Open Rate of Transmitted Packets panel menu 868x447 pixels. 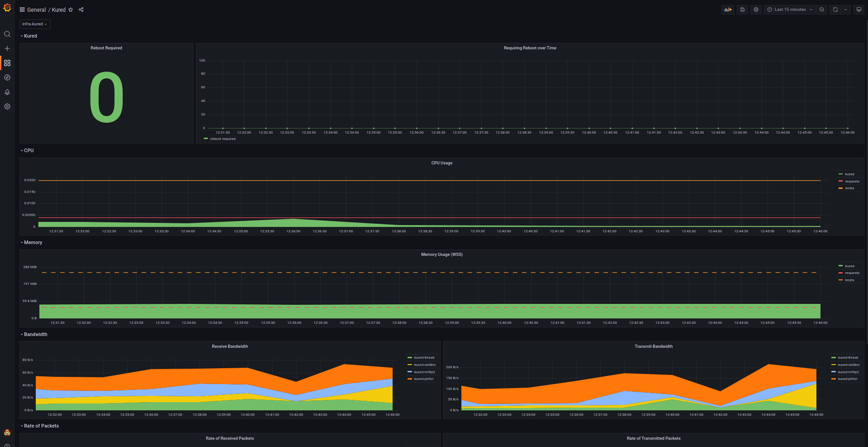pos(654,438)
